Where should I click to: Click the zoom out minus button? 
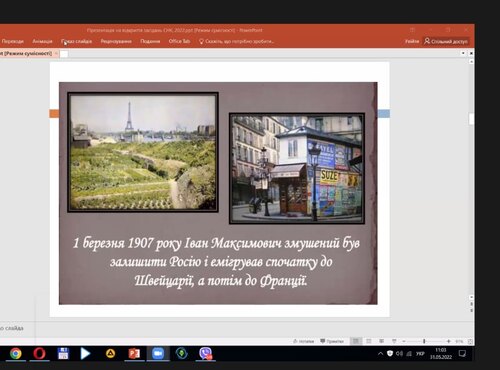(x=404, y=341)
